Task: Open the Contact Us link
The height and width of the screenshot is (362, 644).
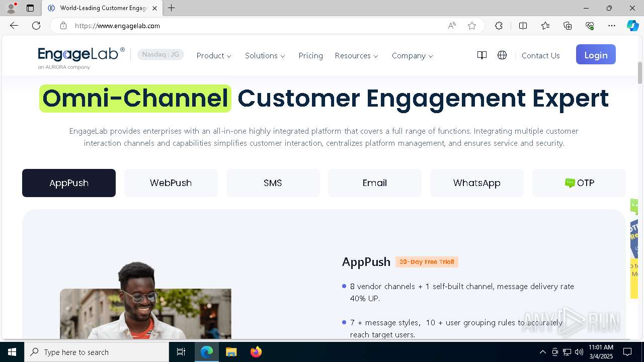Action: click(541, 55)
